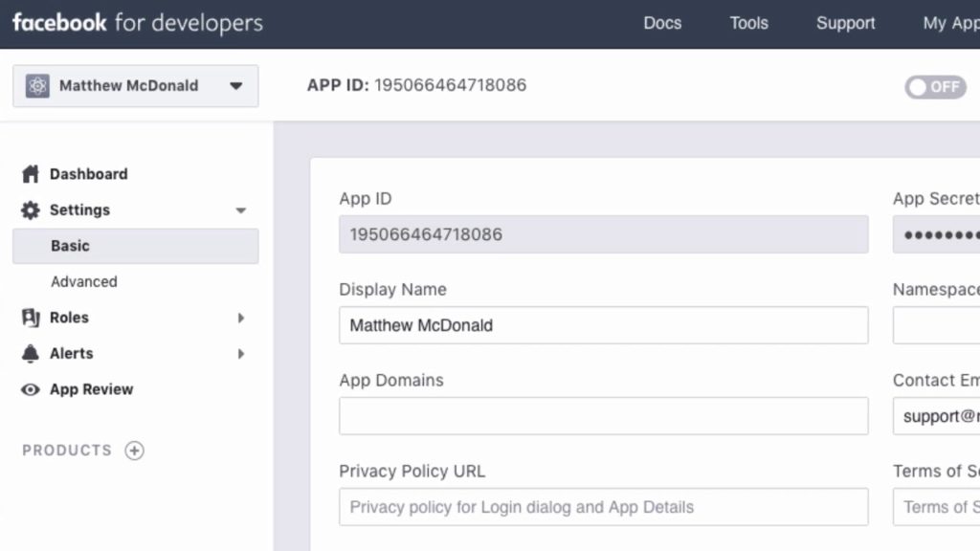The width and height of the screenshot is (980, 551).
Task: Click the Settings gear icon
Action: [x=30, y=209]
